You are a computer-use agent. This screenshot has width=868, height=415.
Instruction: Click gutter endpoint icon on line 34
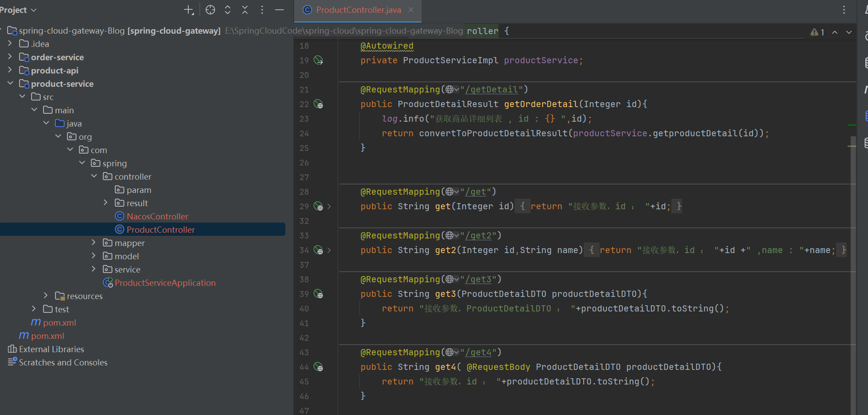tap(318, 250)
